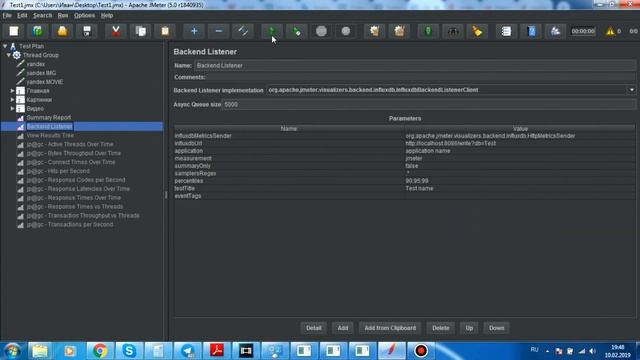Click the Search binoculars icon
This screenshot has width=640, height=360.
pyautogui.click(x=453, y=31)
